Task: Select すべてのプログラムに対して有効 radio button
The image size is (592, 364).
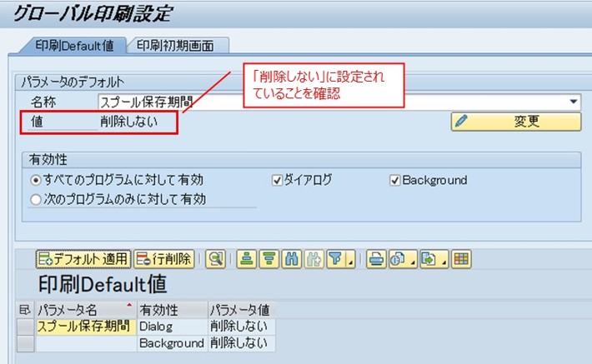Action: 36,180
